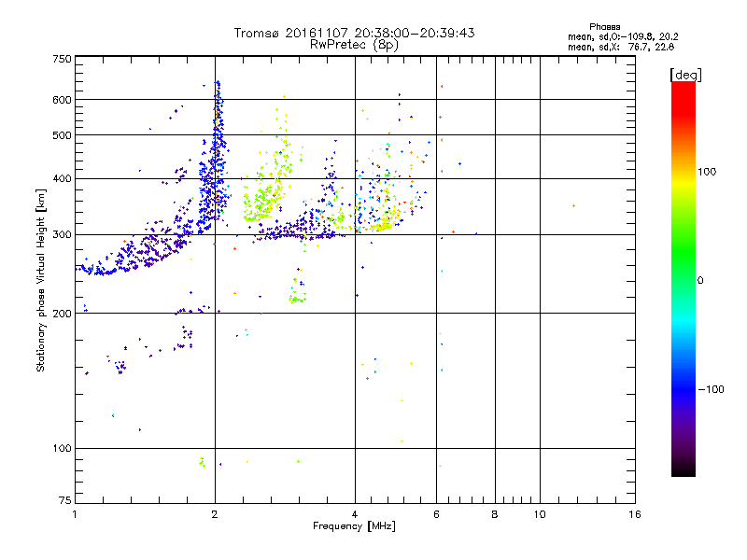747x560 pixels.
Task: Click the x-axis tick label '8'
Action: (x=495, y=514)
